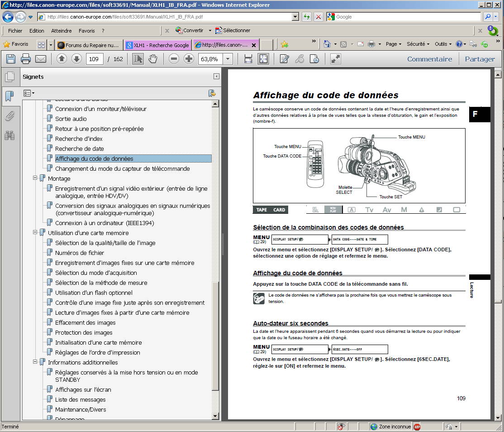
Task: Print the PDF using the printer icon
Action: coord(25,59)
